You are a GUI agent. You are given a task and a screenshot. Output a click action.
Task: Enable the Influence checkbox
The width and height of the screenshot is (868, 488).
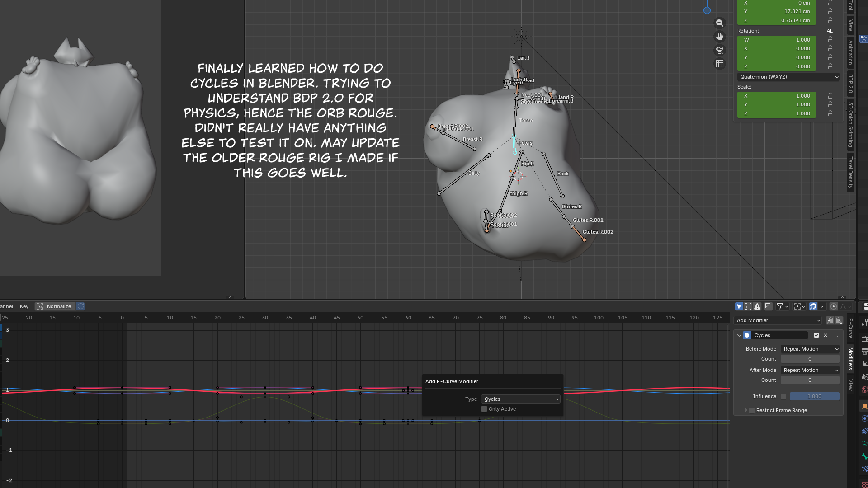click(783, 396)
